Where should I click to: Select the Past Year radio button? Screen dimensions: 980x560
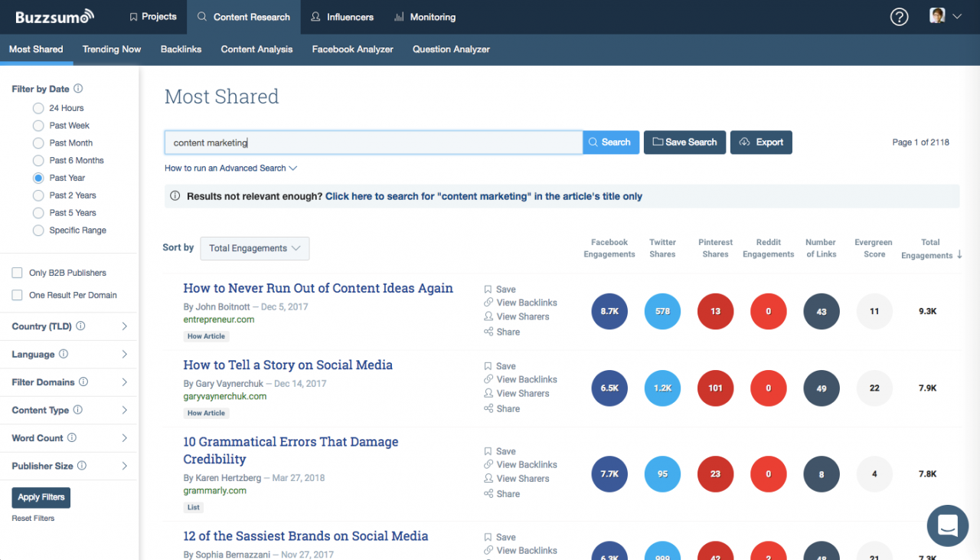coord(38,178)
